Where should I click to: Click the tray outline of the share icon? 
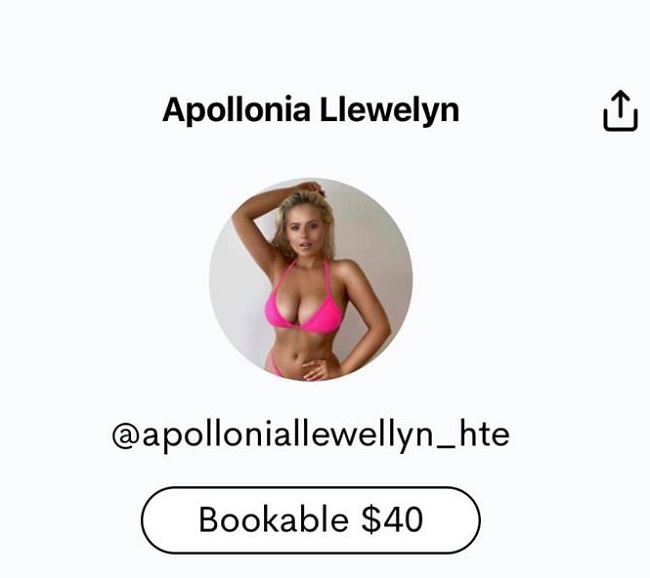(x=620, y=120)
